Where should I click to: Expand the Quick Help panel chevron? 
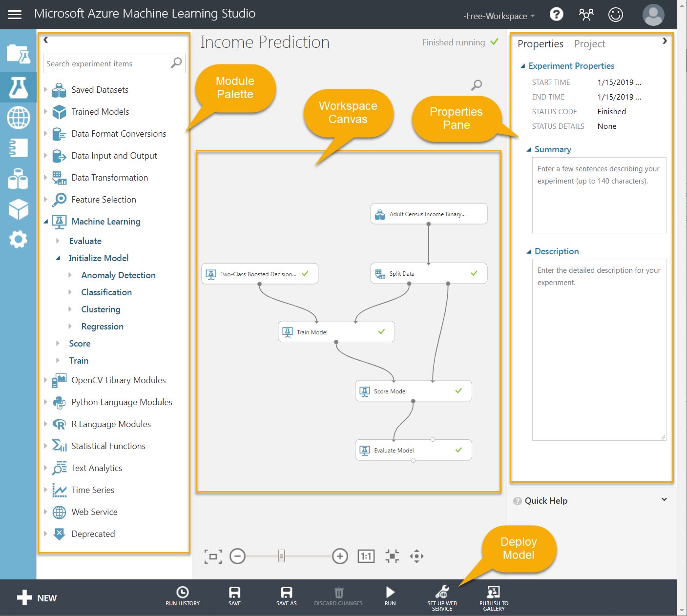(664, 499)
